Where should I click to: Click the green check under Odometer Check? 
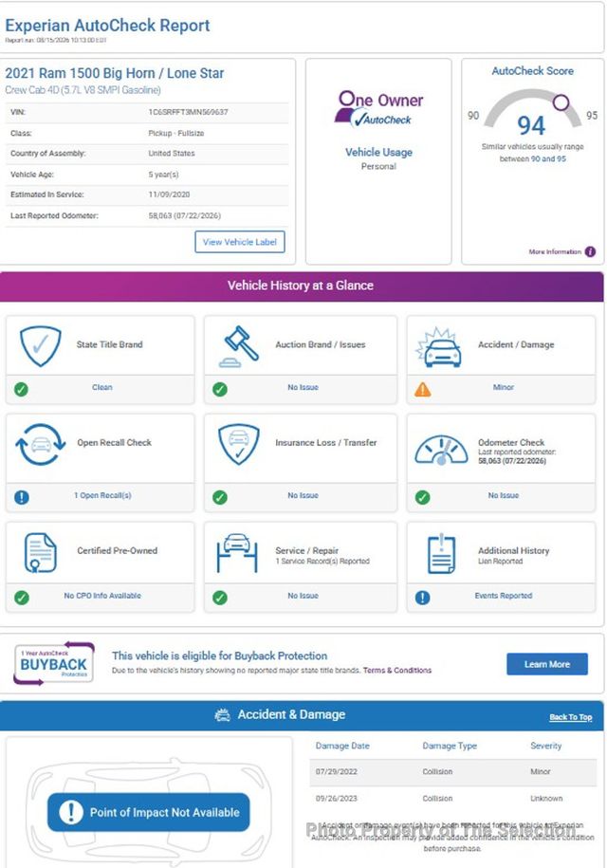[x=422, y=497]
